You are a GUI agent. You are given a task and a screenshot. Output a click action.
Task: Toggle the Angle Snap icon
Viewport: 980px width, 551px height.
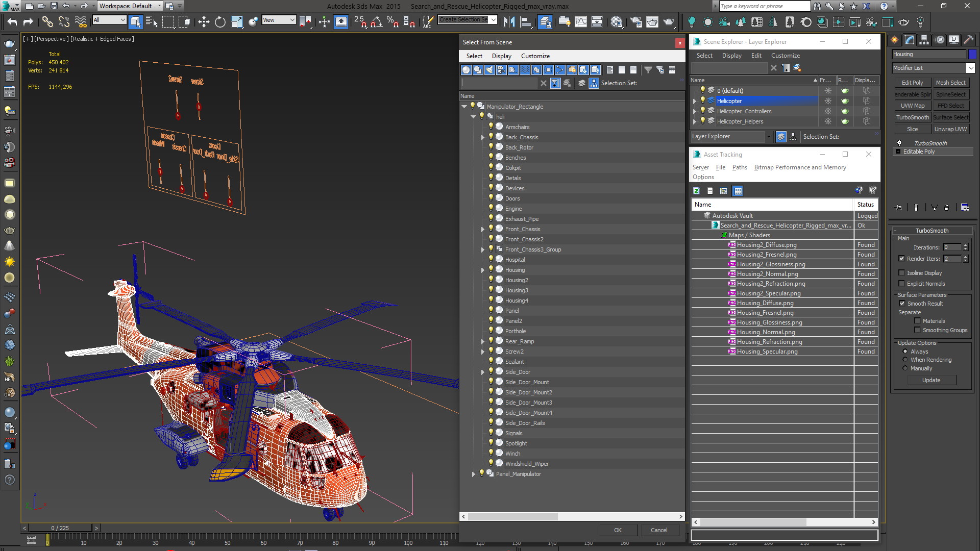click(376, 21)
